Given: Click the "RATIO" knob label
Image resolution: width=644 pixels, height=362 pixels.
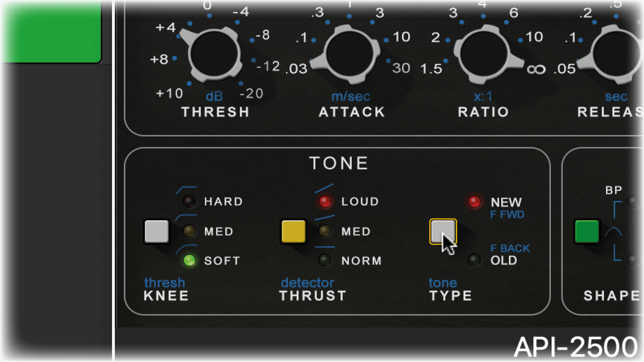Looking at the screenshot, I should tap(483, 112).
